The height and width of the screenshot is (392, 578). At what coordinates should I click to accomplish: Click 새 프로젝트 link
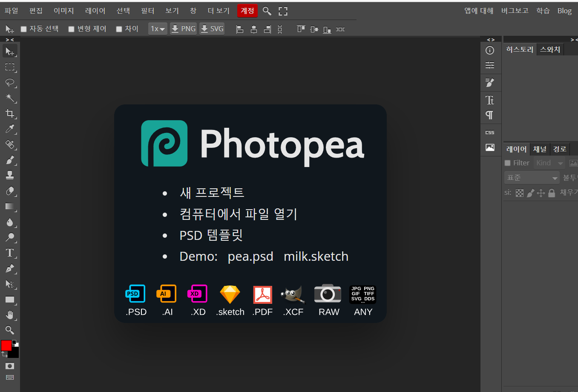pos(212,193)
